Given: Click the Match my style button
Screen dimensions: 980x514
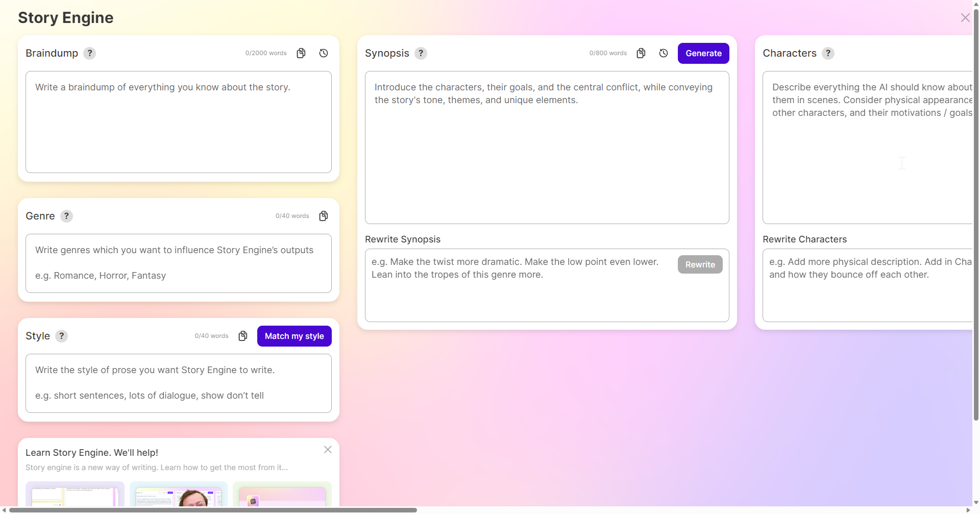Looking at the screenshot, I should click(x=295, y=336).
